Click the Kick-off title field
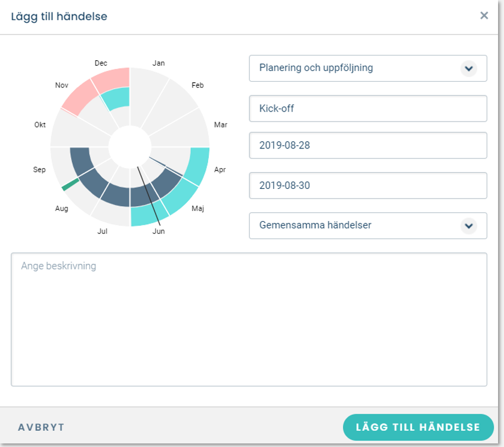Viewport: 504px width, 447px height. click(x=368, y=108)
